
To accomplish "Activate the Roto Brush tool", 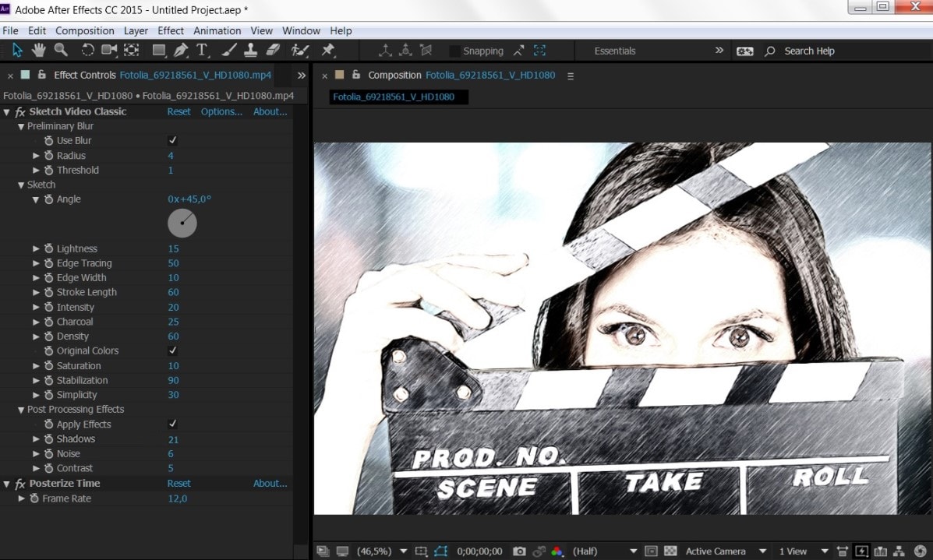I will click(300, 51).
